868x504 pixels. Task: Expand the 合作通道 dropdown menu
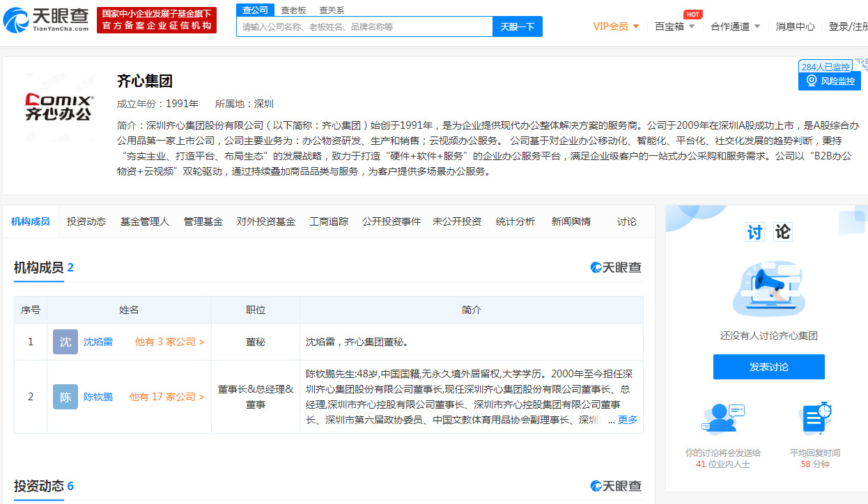coord(736,26)
